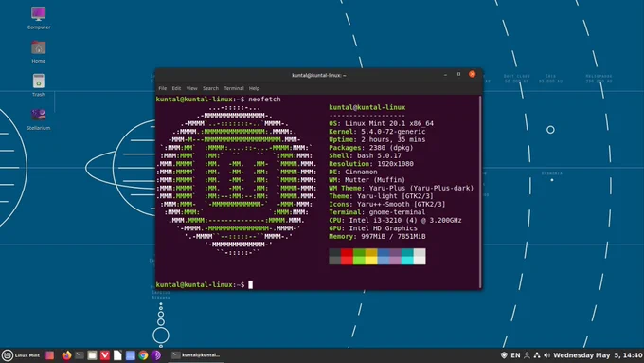644x363 pixels.
Task: Select the kuntal@kuntal terminal taskbar entry
Action: click(x=196, y=355)
